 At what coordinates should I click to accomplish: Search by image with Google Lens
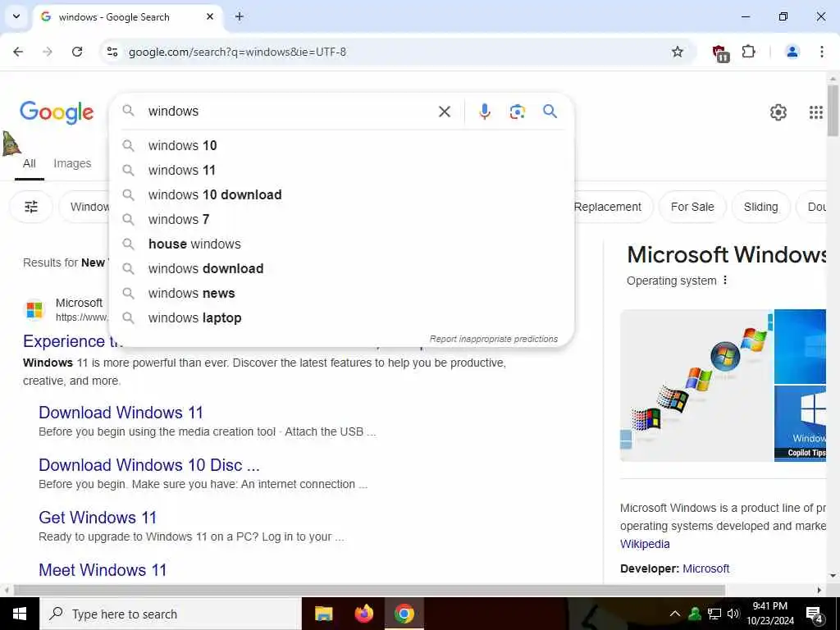[518, 112]
